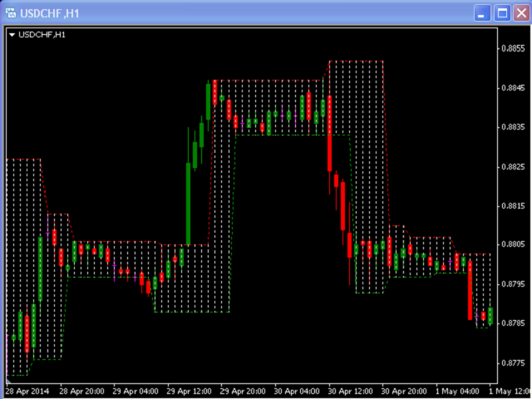Click the 0.8855 price label

[x=513, y=48]
